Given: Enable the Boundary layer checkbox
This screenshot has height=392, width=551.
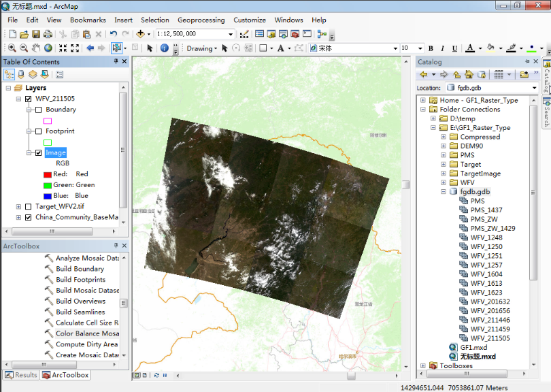Looking at the screenshot, I should pyautogui.click(x=39, y=110).
